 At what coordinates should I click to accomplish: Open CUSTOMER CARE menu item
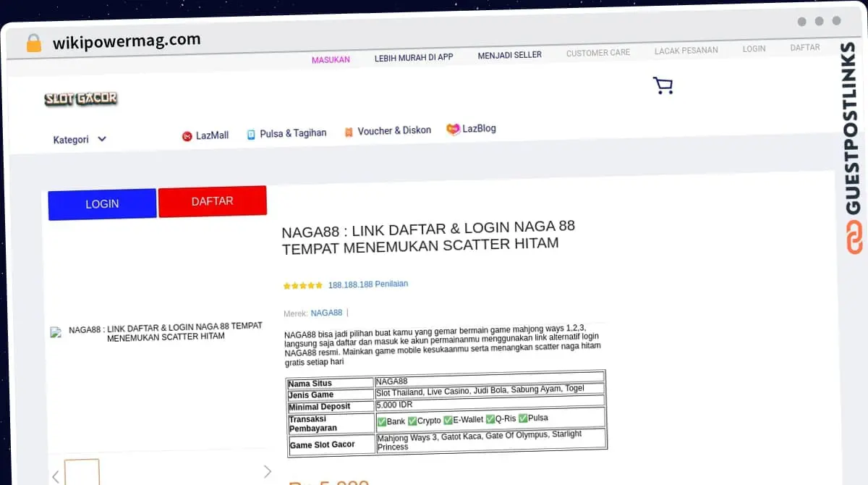pyautogui.click(x=598, y=53)
